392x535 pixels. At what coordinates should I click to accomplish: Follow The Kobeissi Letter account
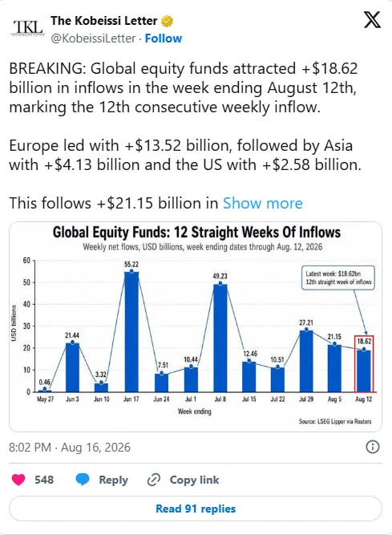point(164,39)
